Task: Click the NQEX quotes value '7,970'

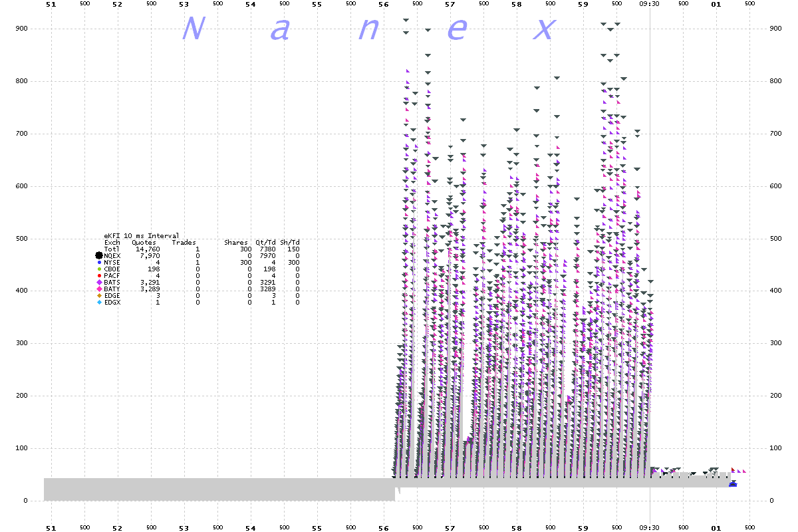Action: coord(150,255)
